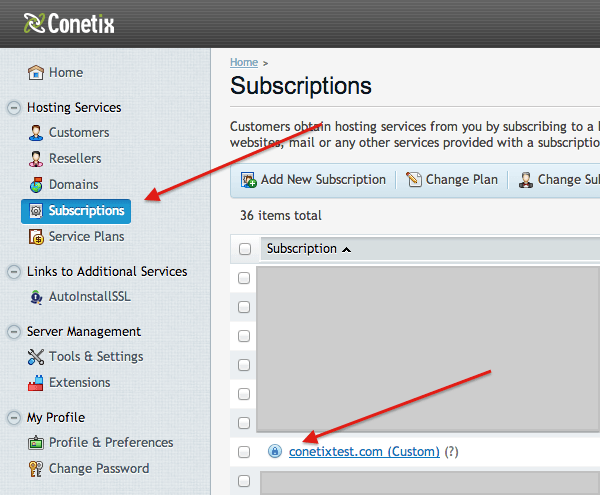The width and height of the screenshot is (600, 495).
Task: Click the Hosting Services heading text
Action: point(74,108)
